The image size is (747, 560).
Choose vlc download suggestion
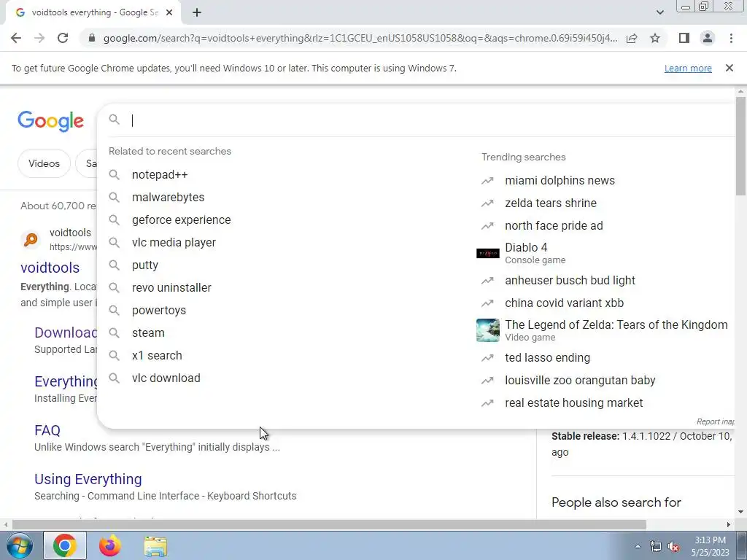[166, 378]
